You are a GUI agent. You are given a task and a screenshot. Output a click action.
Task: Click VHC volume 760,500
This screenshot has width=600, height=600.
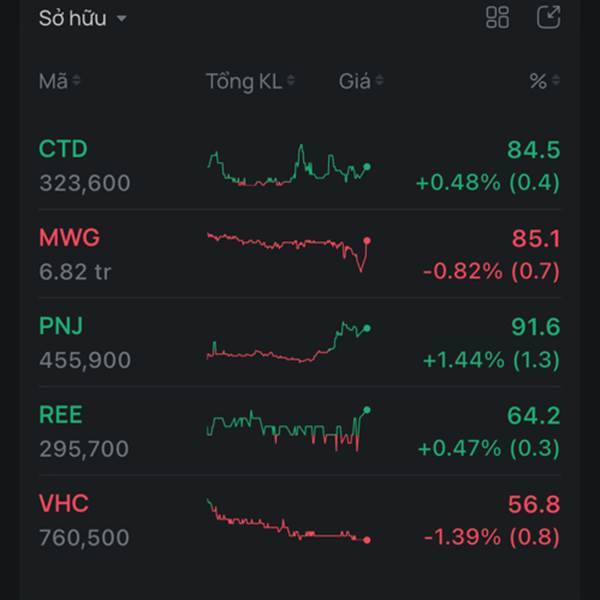84,538
